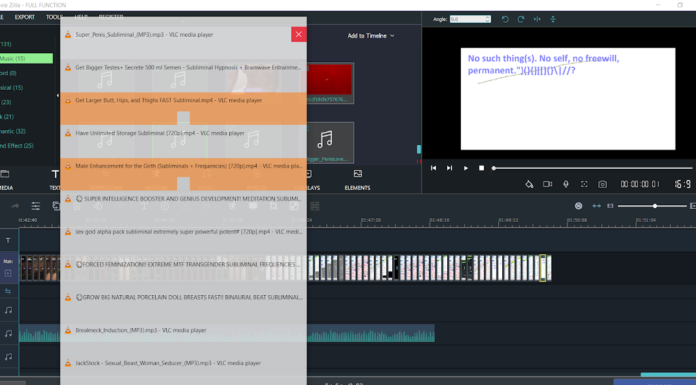Select the (32) music category

point(13,131)
